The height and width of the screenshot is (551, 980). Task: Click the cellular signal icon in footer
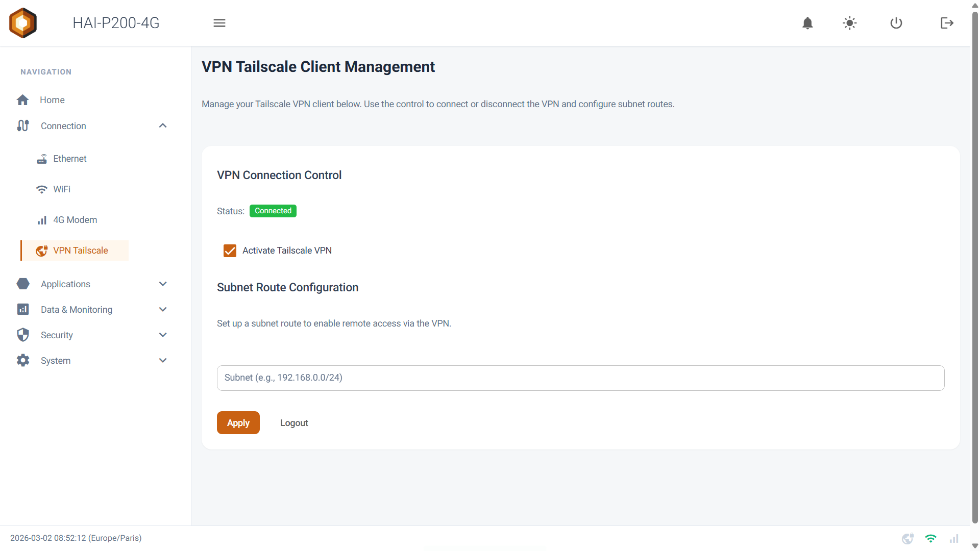click(954, 538)
